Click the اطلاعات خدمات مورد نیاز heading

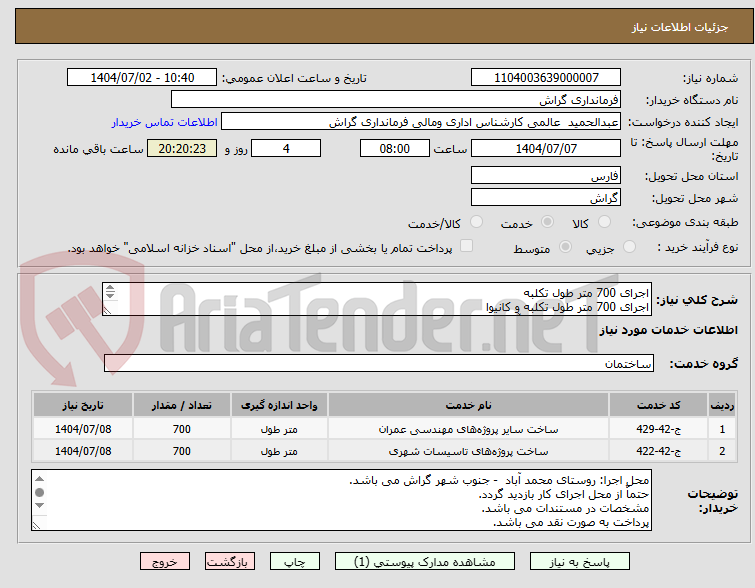click(x=668, y=330)
